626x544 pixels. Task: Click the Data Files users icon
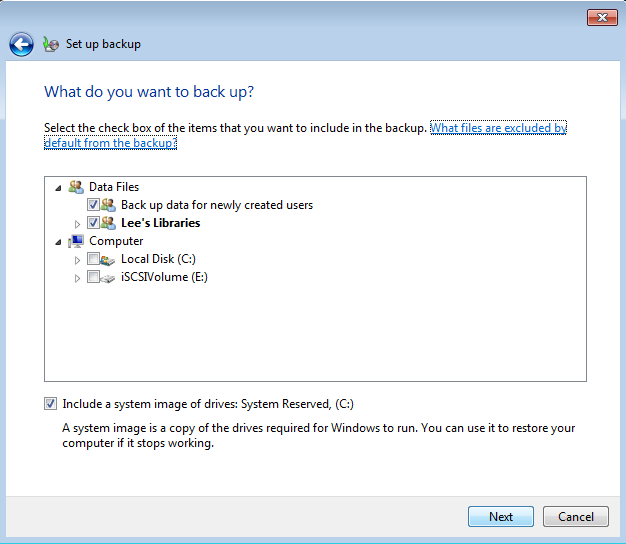coord(76,187)
